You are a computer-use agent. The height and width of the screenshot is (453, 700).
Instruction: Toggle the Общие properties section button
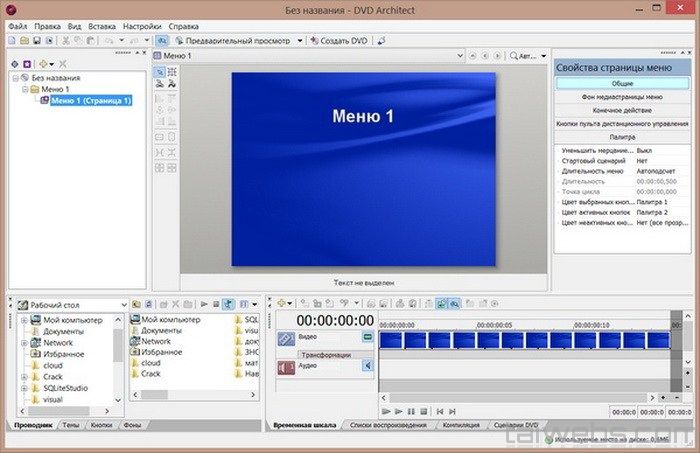pos(623,84)
